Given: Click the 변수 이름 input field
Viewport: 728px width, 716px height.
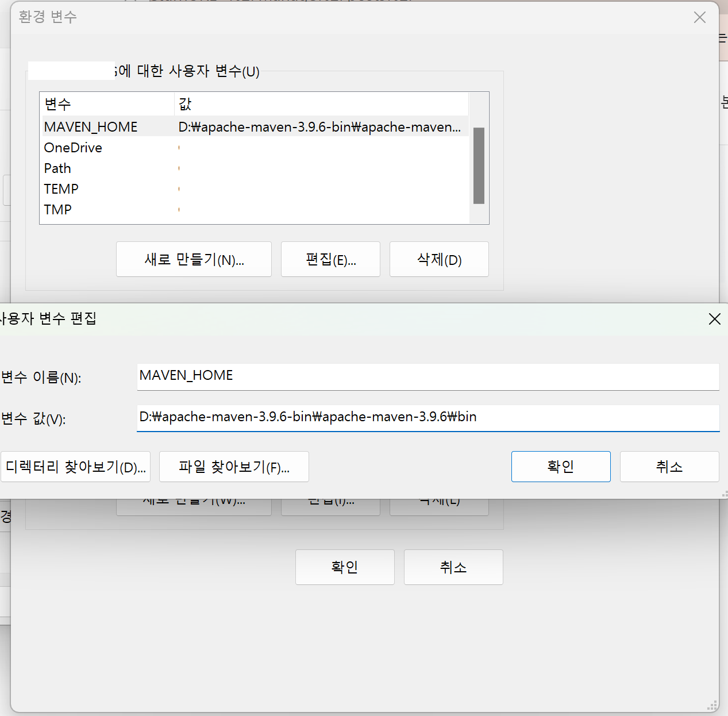Looking at the screenshot, I should pyautogui.click(x=428, y=376).
